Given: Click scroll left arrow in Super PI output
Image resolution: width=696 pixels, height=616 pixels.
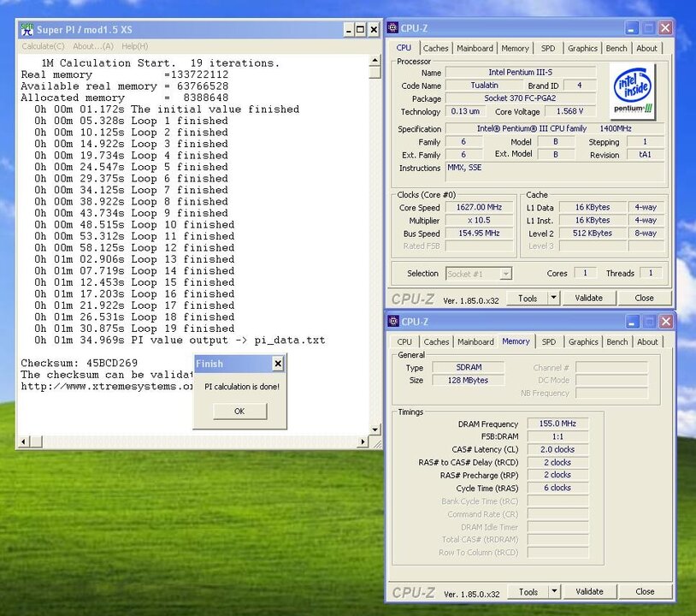Looking at the screenshot, I should pos(24,442).
